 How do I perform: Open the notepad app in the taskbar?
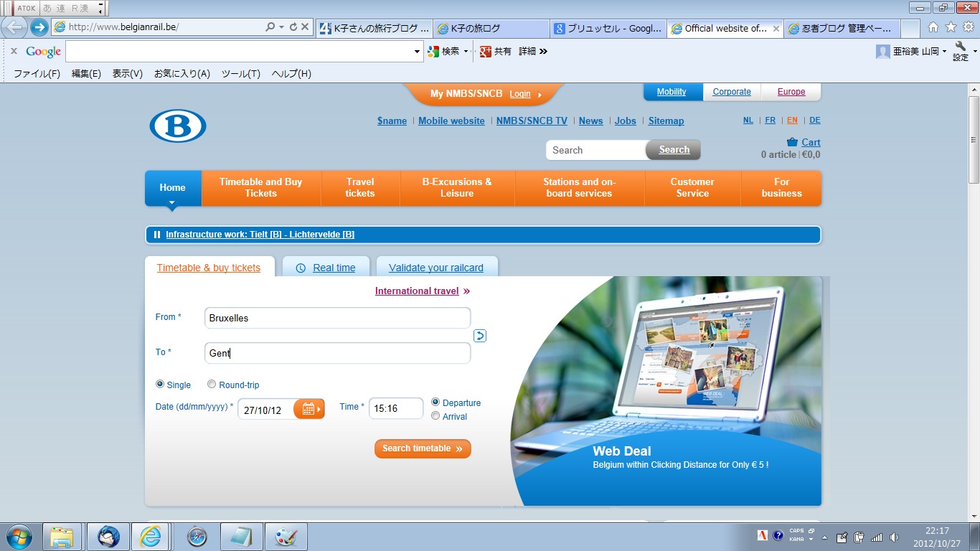tap(241, 537)
